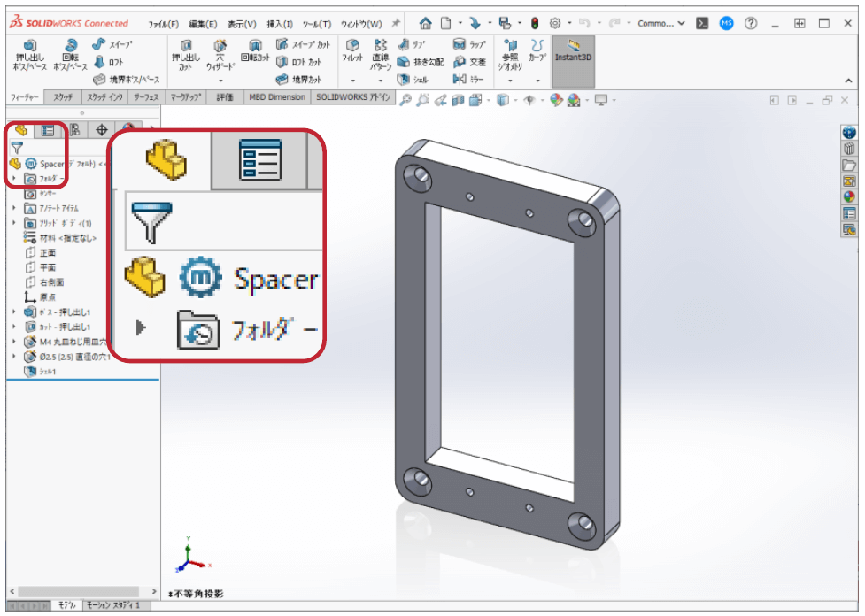Choose the ロフト boss tool
This screenshot has width=865, height=616.
tap(108, 62)
